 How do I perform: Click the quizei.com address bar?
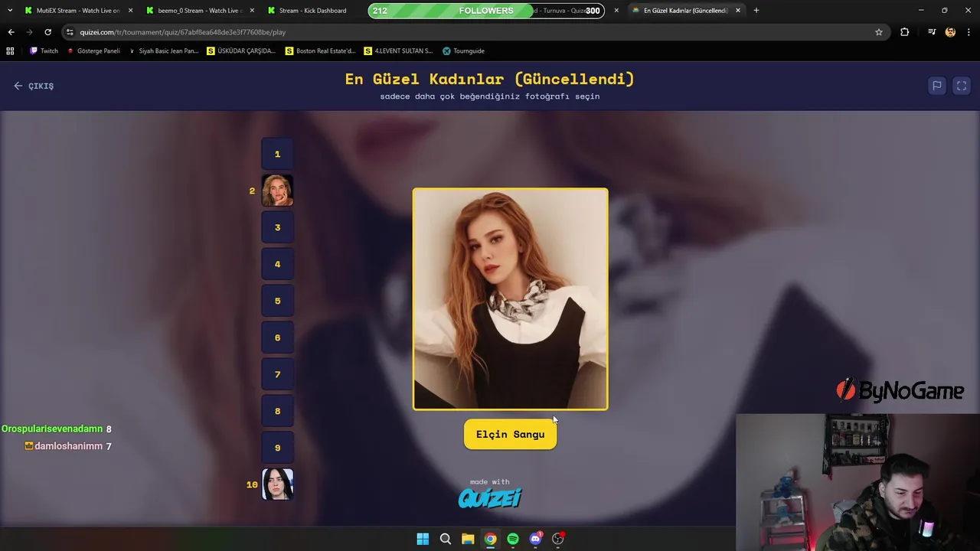click(475, 32)
